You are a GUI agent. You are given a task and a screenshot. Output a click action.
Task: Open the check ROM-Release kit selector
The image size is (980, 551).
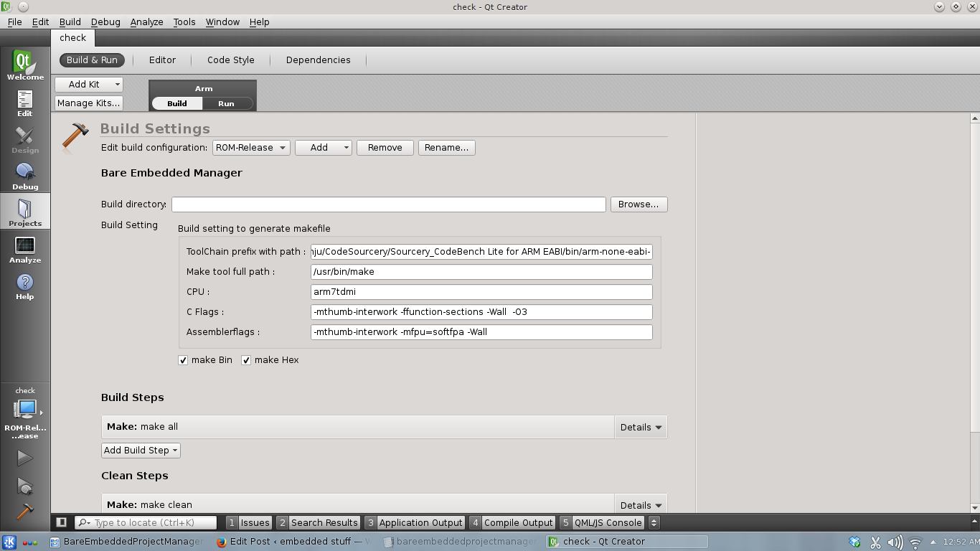point(25,413)
